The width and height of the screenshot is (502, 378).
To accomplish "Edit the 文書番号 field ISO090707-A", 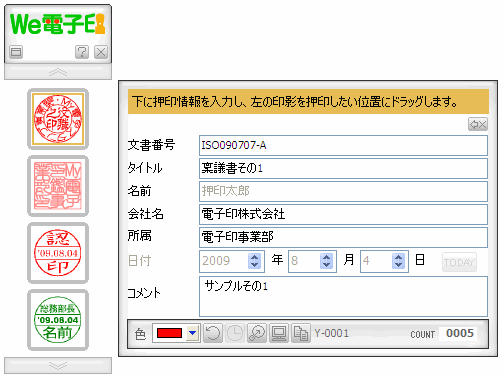I will point(343,145).
